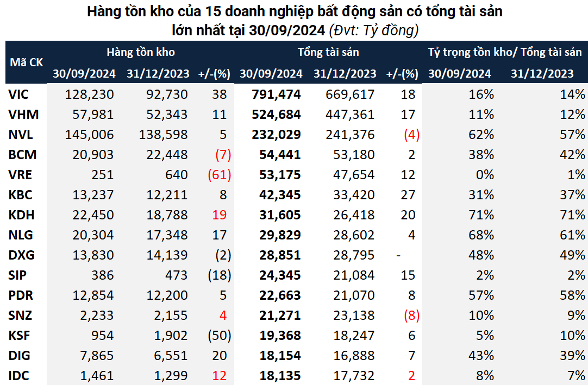Click DIG inventory value 7,865
The image size is (588, 385).
pyautogui.click(x=97, y=355)
